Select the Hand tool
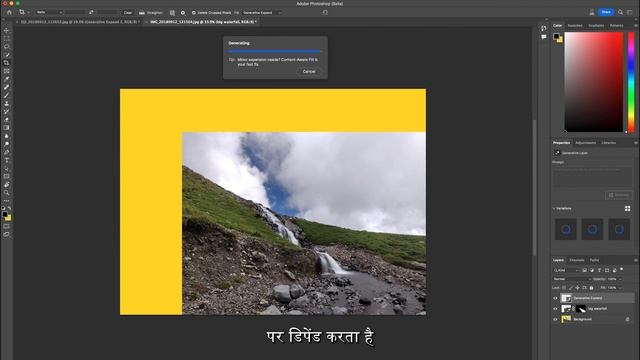This screenshot has height=360, width=640. point(6,185)
